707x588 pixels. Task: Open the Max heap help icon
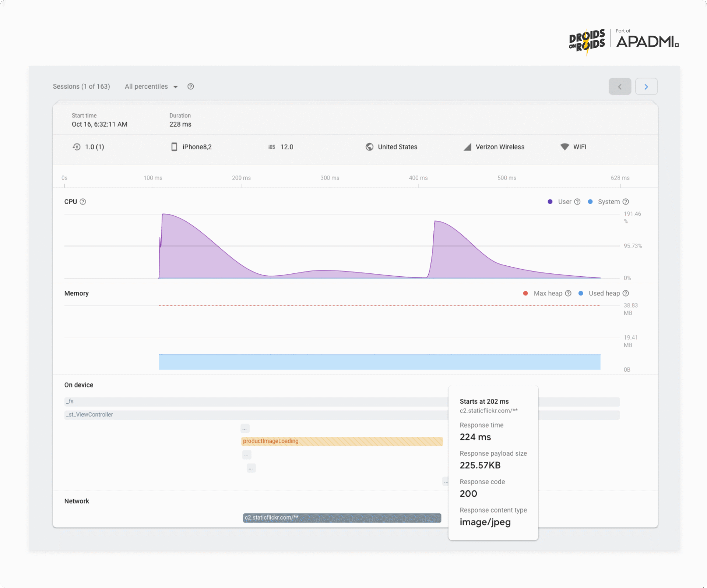click(568, 293)
